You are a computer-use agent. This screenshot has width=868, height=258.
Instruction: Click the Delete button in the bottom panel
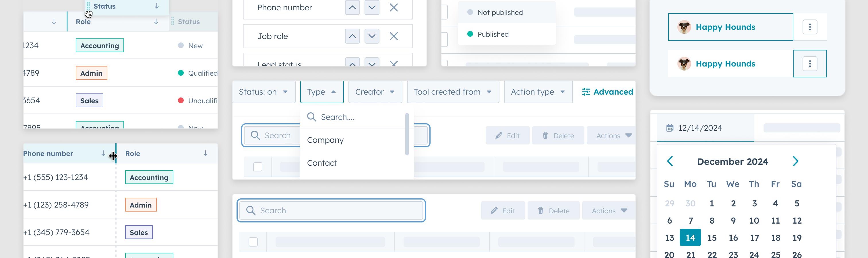point(553,211)
